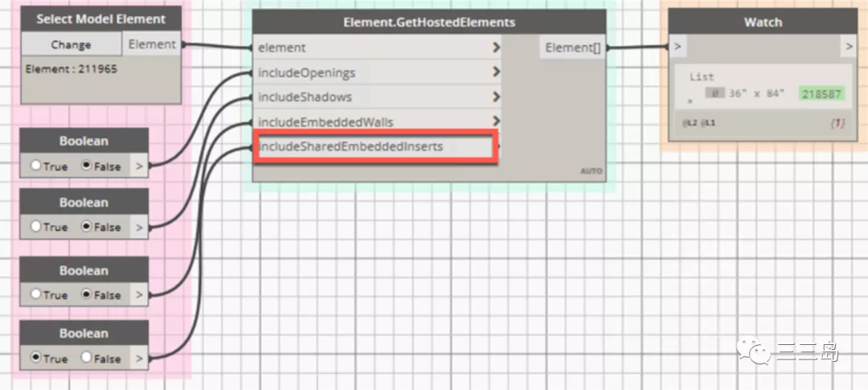
Task: Click the 'element' input port
Action: [377, 47]
